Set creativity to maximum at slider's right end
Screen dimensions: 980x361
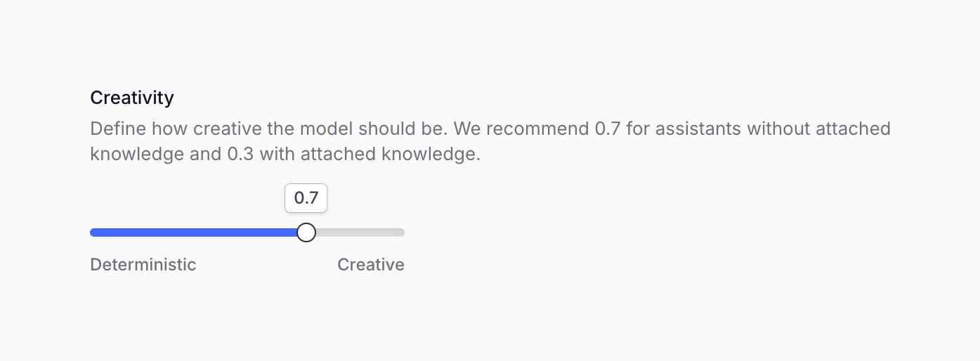[403, 232]
